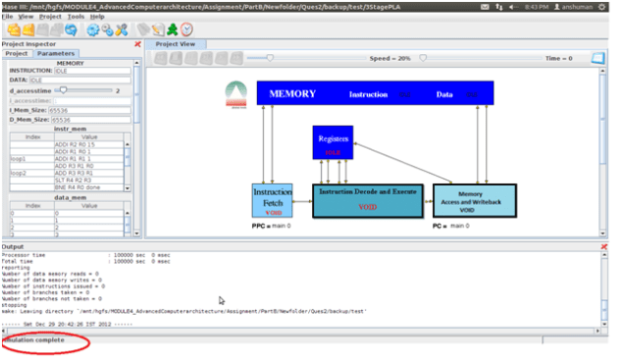Open the Help menu
This screenshot has width=623, height=364.
(97, 17)
